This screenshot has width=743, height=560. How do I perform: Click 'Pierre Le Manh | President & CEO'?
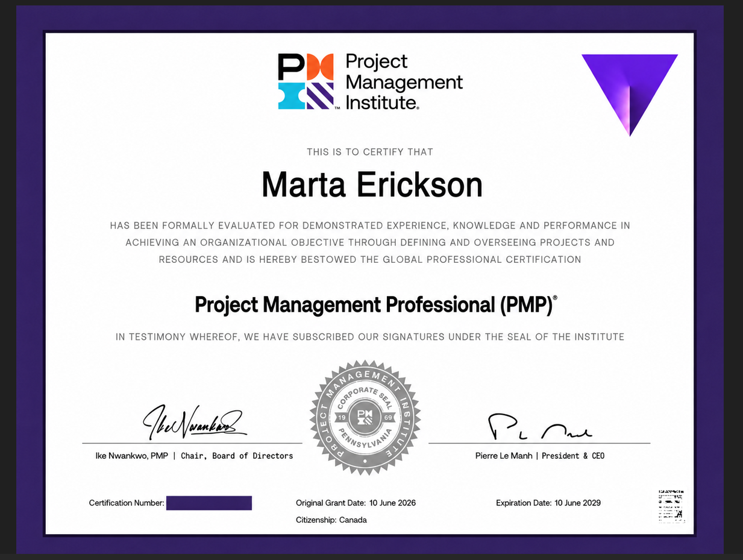(540, 456)
